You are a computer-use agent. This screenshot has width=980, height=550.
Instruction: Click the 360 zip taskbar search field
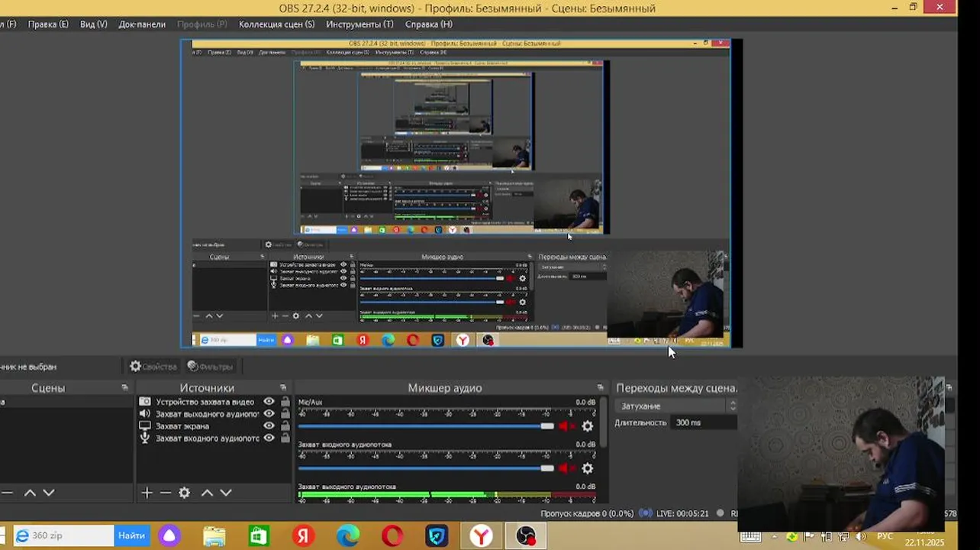(64, 536)
